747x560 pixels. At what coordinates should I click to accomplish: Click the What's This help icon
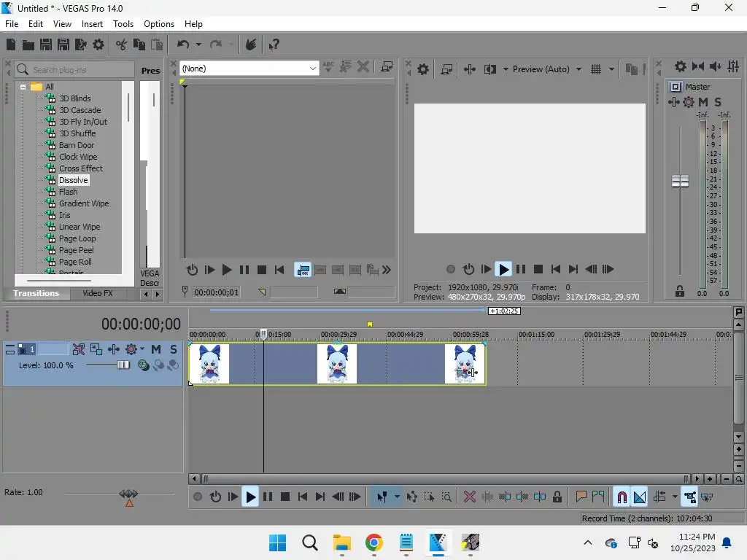coord(274,44)
